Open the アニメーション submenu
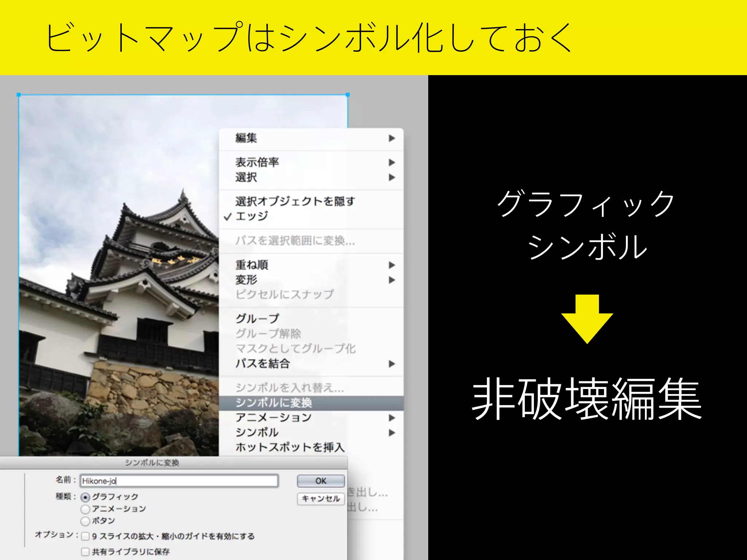Screen dimensions: 747x560 (x=311, y=418)
